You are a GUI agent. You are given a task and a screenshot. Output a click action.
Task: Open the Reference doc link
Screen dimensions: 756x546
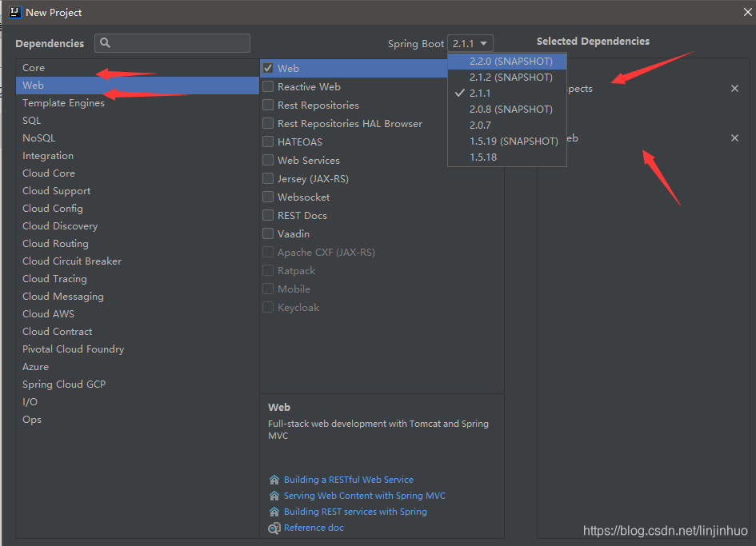pyautogui.click(x=314, y=528)
